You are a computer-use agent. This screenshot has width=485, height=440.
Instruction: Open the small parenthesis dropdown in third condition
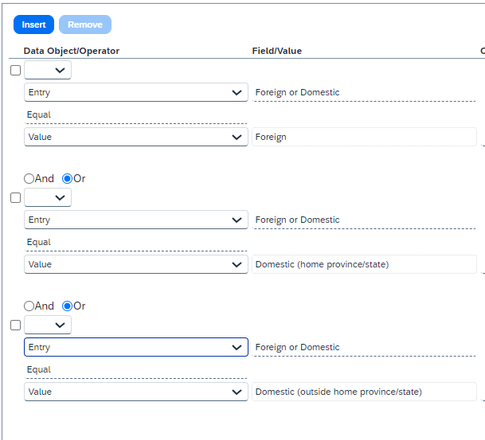(x=48, y=325)
